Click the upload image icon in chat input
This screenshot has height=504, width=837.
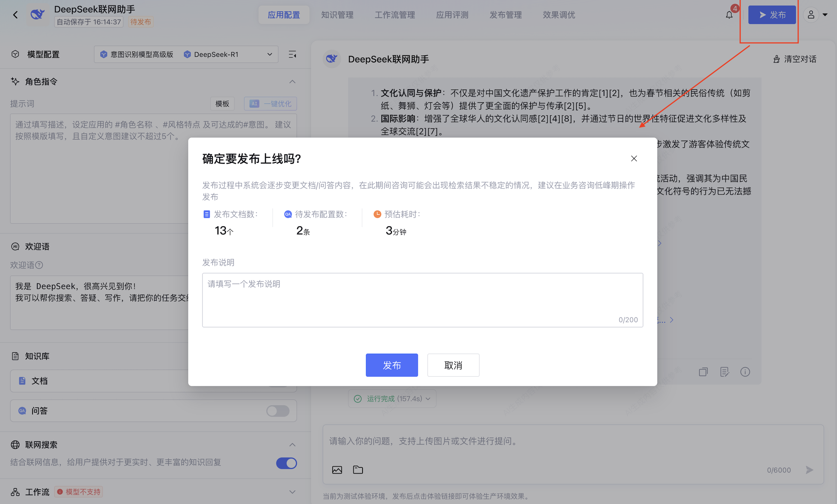click(337, 470)
